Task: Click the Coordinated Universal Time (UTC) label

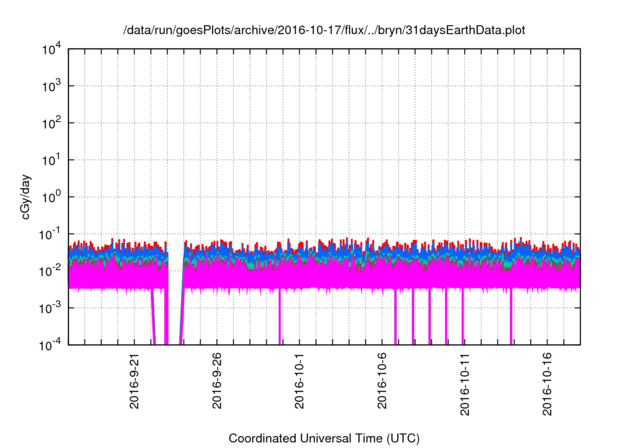Action: pos(323,438)
